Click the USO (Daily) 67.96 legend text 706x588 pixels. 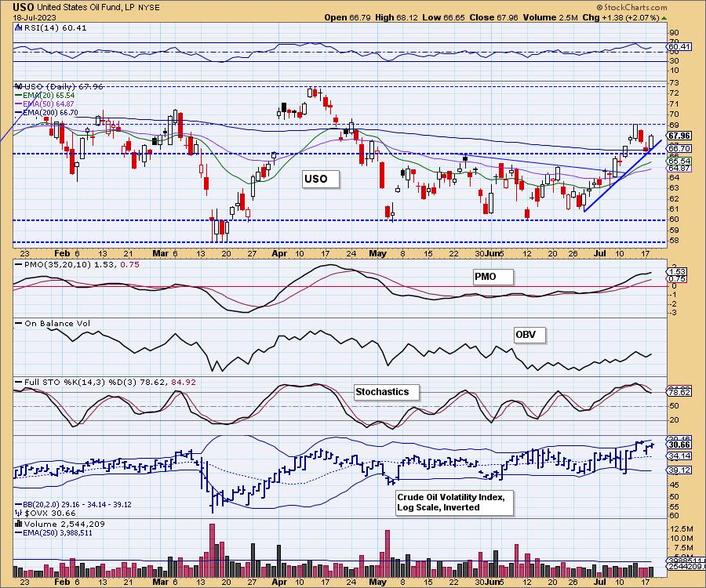(x=64, y=86)
